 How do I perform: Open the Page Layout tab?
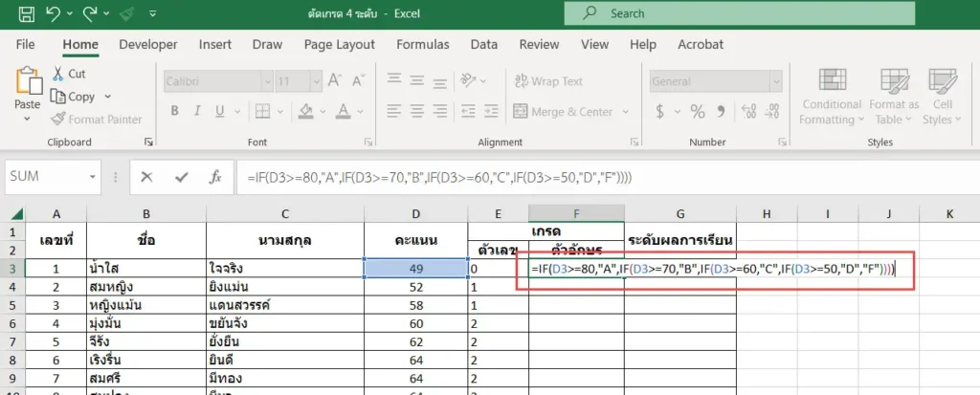click(340, 44)
